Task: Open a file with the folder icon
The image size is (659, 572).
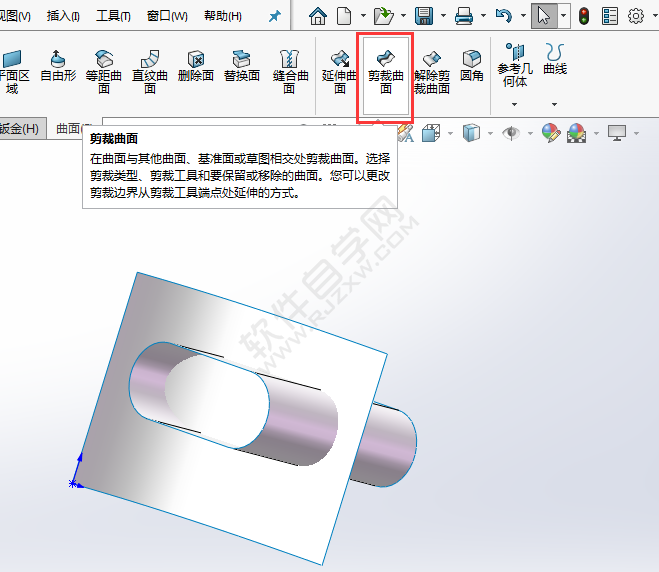Action: click(x=383, y=16)
